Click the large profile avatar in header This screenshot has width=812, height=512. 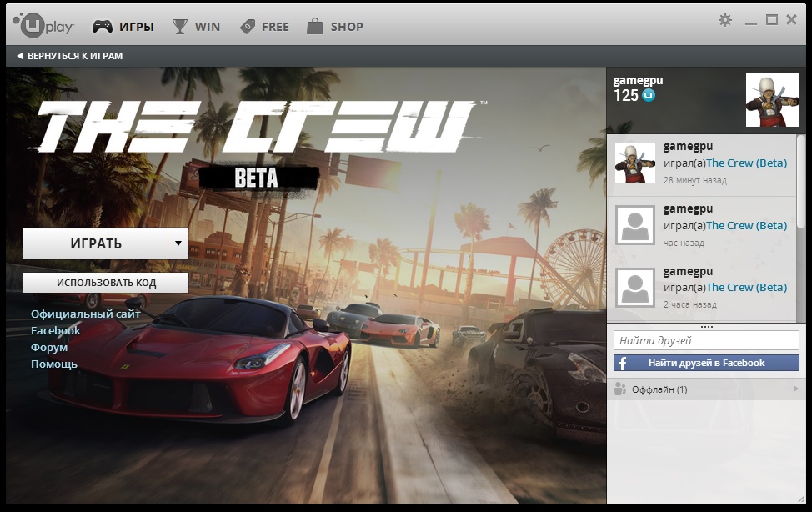[x=772, y=100]
